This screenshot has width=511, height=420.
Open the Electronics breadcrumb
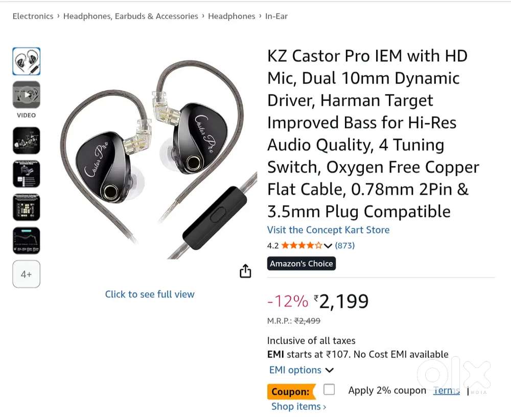click(33, 16)
